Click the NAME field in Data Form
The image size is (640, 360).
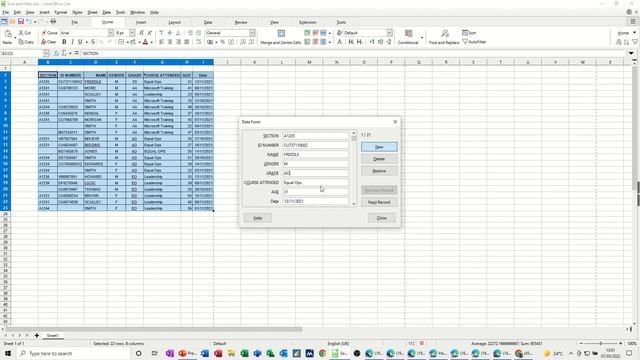[x=316, y=154]
